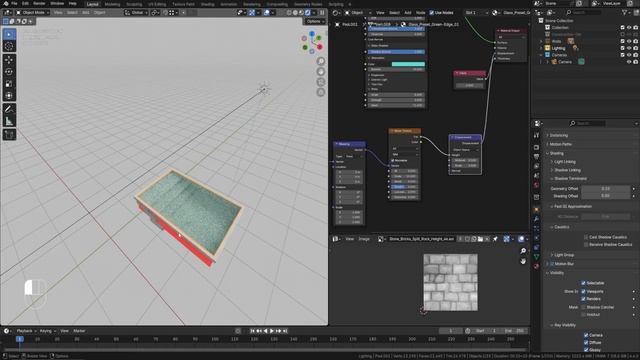Screen dimensions: 640x360
Task: Enable Cast Shadow Caustics checkbox
Action: click(x=586, y=237)
